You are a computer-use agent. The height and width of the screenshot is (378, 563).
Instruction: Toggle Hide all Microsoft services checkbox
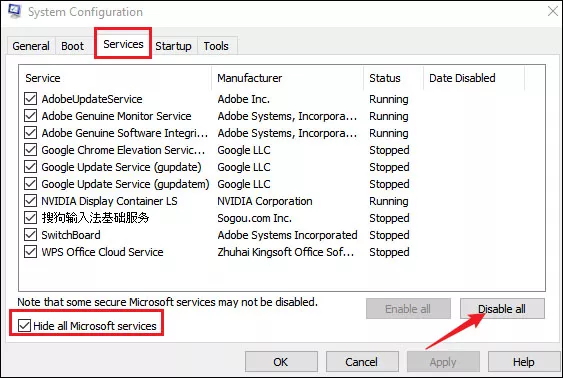click(x=24, y=326)
